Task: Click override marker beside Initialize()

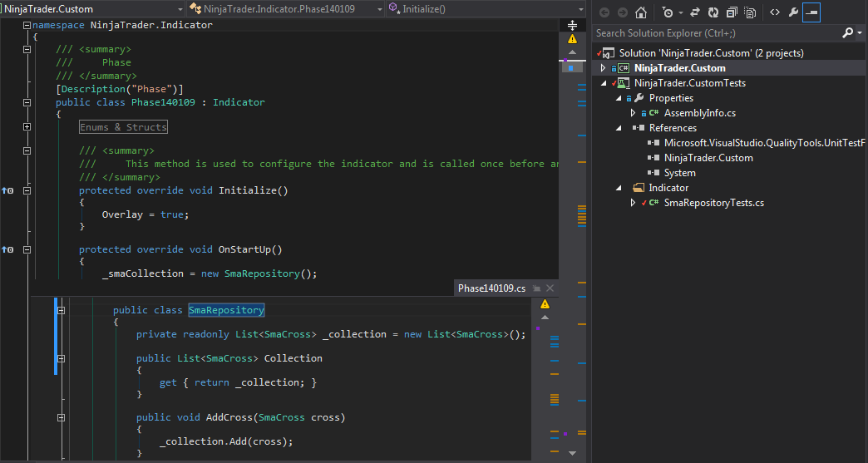Action: 7,191
